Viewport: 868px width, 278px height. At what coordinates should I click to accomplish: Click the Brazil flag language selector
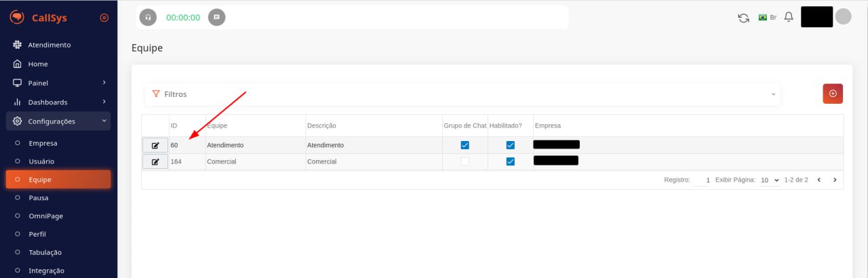[x=767, y=18]
